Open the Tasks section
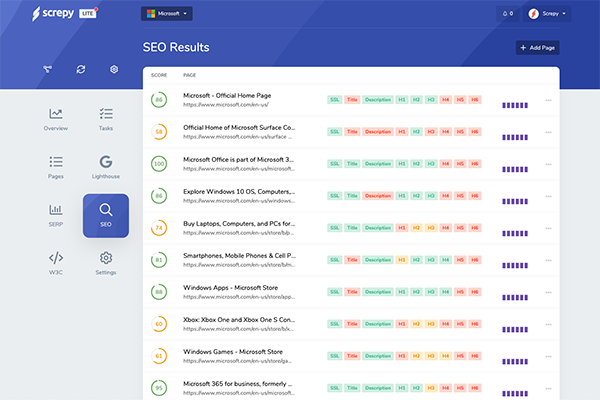Image resolution: width=600 pixels, height=400 pixels. pyautogui.click(x=106, y=119)
